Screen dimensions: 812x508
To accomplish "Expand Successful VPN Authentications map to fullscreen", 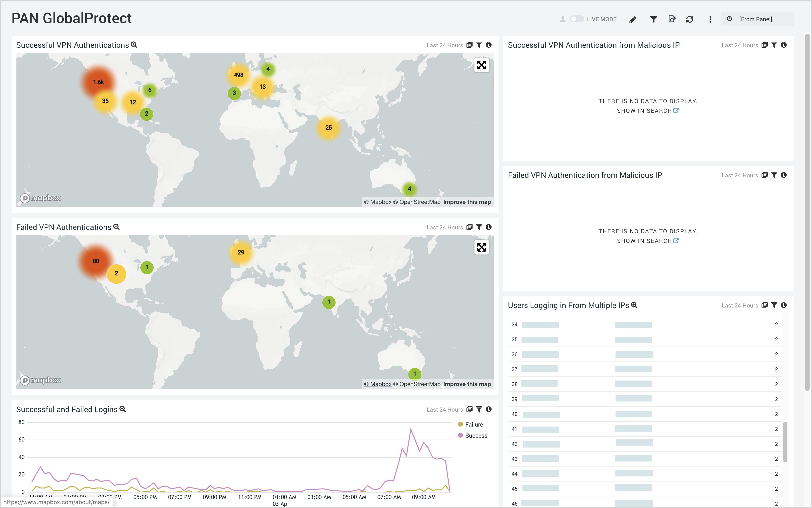I will point(482,66).
